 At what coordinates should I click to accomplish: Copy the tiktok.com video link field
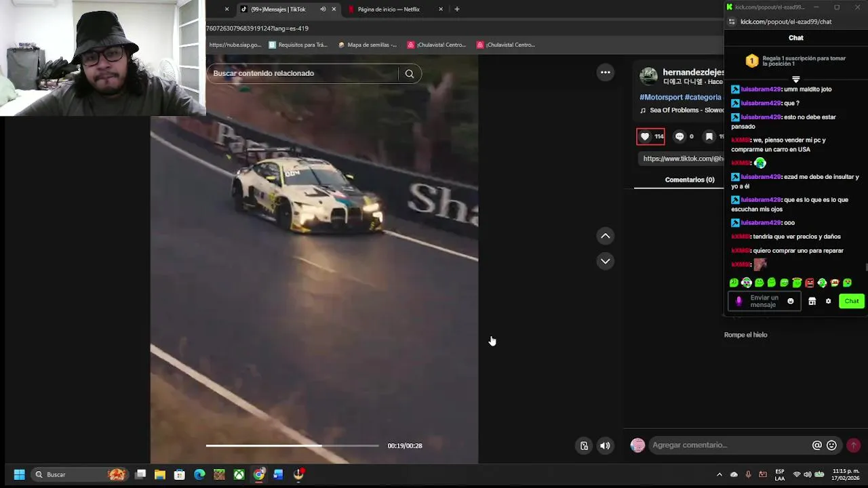click(x=682, y=159)
